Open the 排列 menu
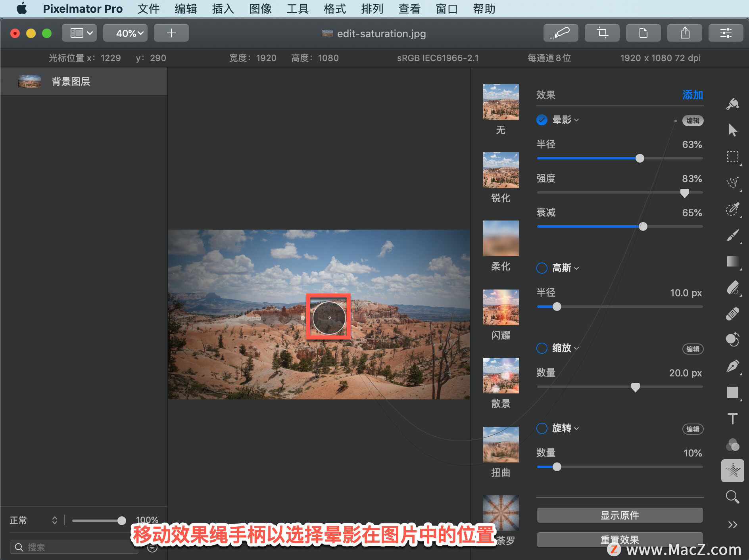 pos(372,9)
